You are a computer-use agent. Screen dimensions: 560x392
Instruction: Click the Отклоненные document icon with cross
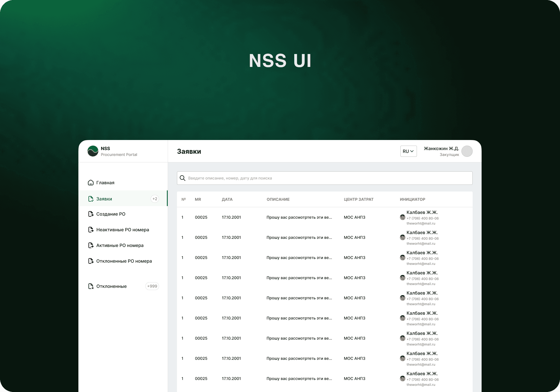click(x=90, y=286)
